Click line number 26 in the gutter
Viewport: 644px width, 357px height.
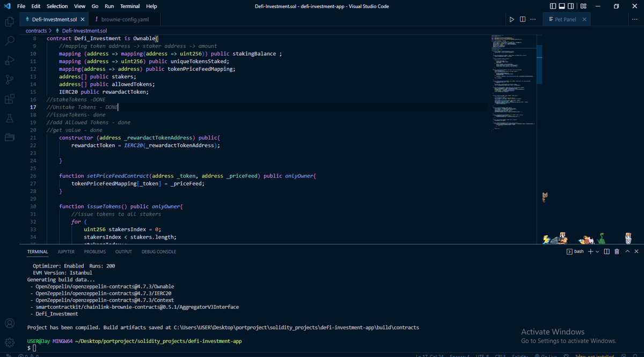33,176
